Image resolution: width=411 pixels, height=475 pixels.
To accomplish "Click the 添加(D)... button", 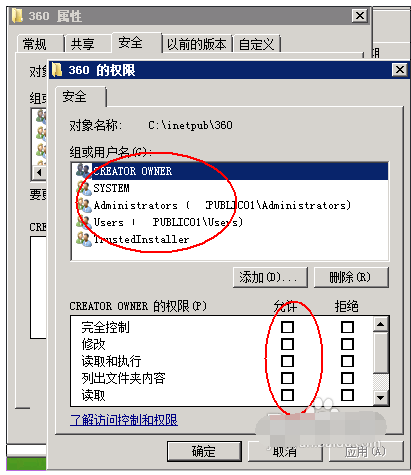I will click(270, 277).
